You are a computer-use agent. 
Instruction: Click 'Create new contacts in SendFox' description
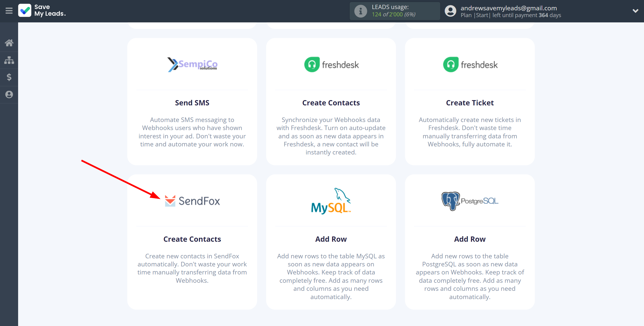[x=192, y=268]
